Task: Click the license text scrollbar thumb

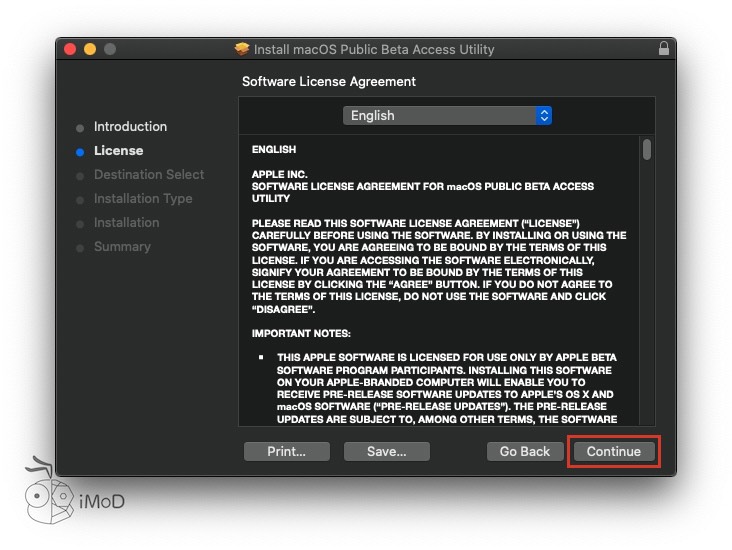Action: click(647, 150)
